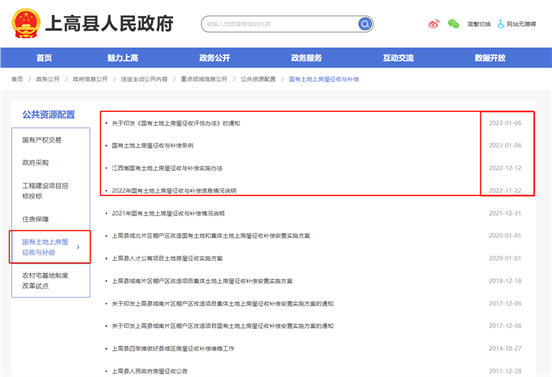Click the blue search magnifier button
552x377 pixels.
[x=365, y=24]
